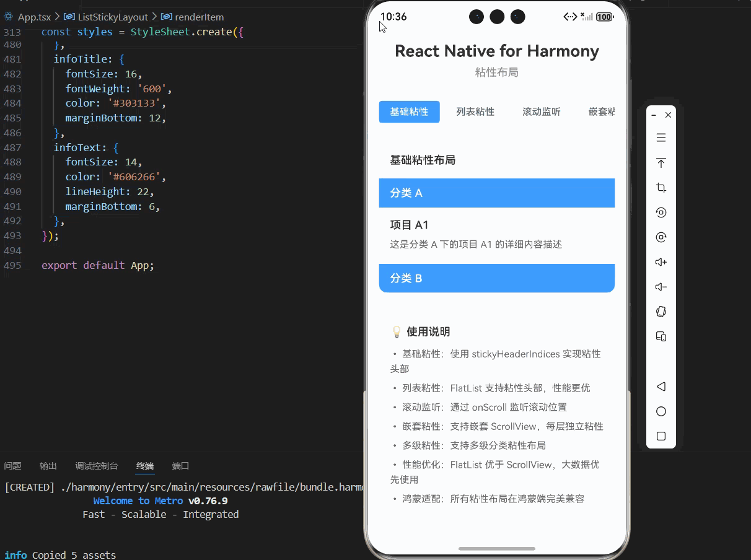The image size is (751, 560).
Task: Tap the 项目 A1 list item
Action: click(497, 234)
